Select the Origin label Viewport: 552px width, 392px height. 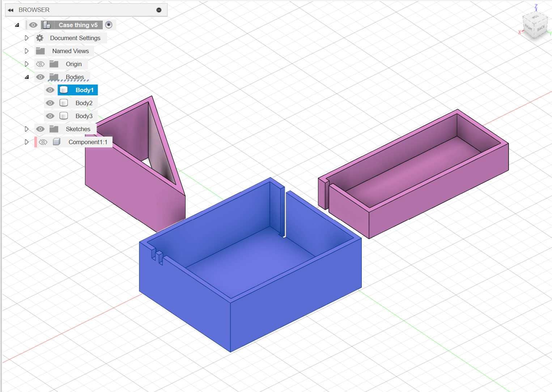pos(74,64)
